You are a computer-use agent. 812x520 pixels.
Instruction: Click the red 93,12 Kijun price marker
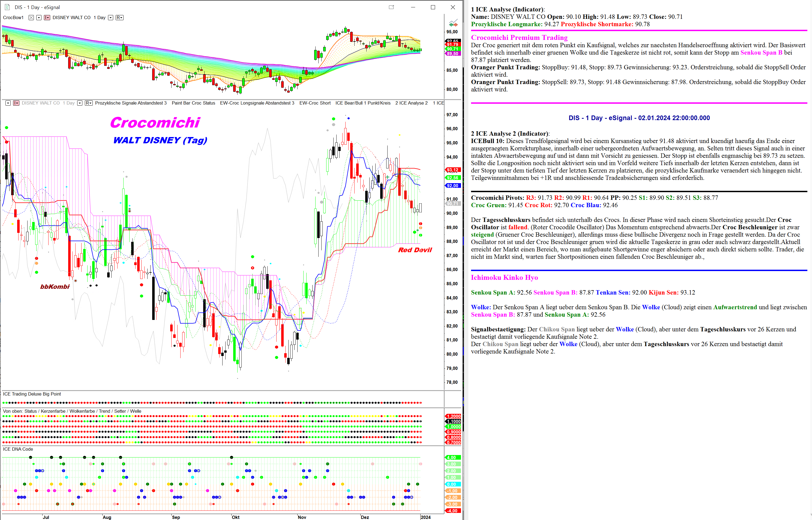(453, 170)
